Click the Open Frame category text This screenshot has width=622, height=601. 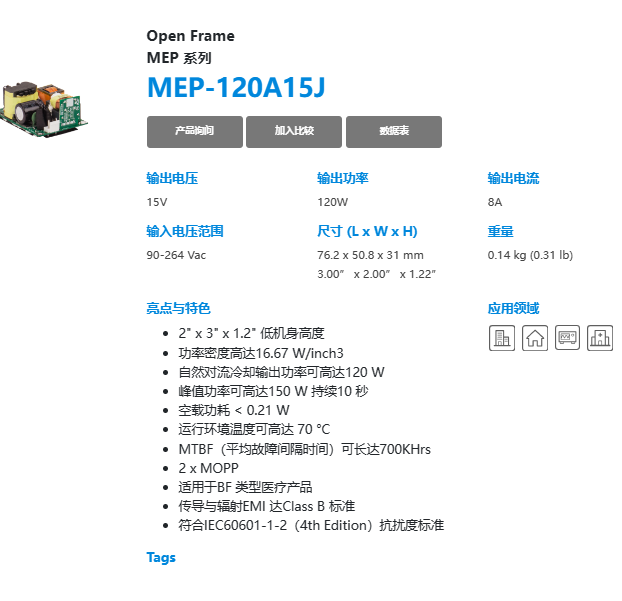coord(191,36)
